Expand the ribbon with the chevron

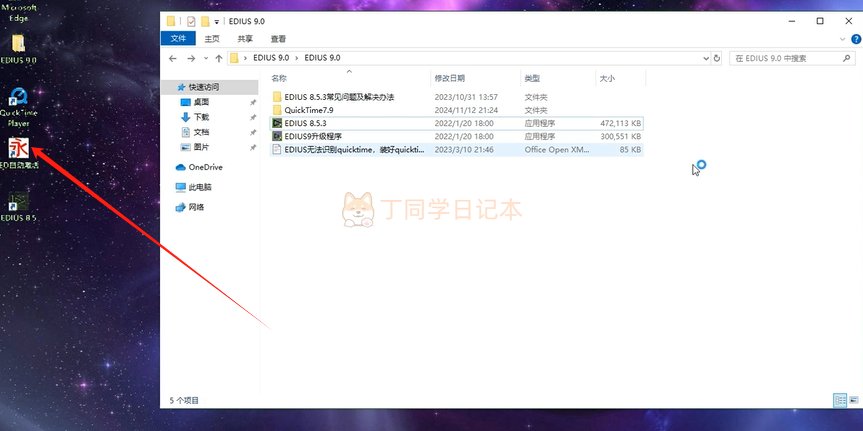843,39
